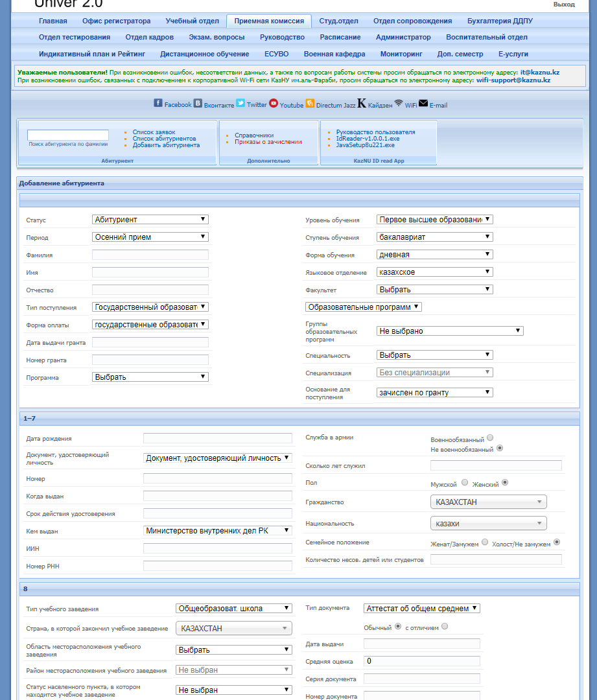This screenshot has width=597, height=700.
Task: Click the ИИН input field
Action: (x=217, y=548)
